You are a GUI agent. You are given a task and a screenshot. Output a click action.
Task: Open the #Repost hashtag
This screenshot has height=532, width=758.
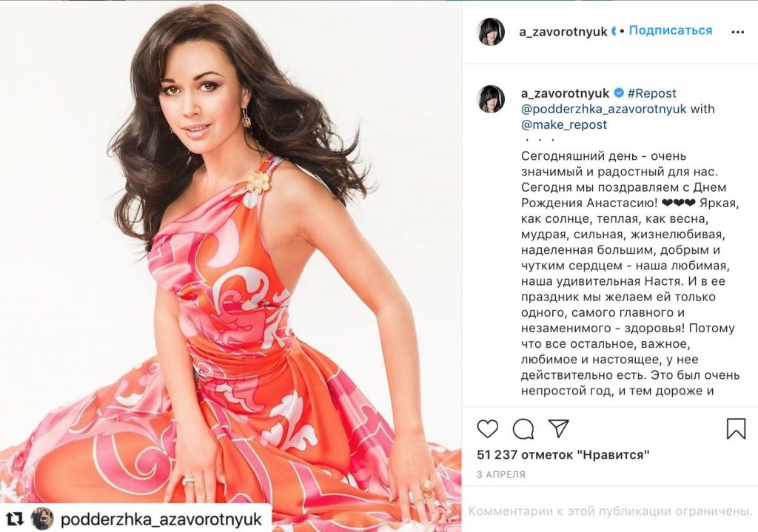click(x=651, y=92)
